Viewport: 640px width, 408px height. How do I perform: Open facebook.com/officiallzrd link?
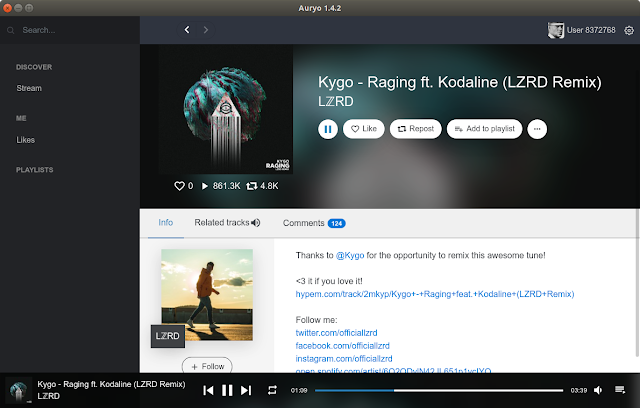click(x=342, y=346)
